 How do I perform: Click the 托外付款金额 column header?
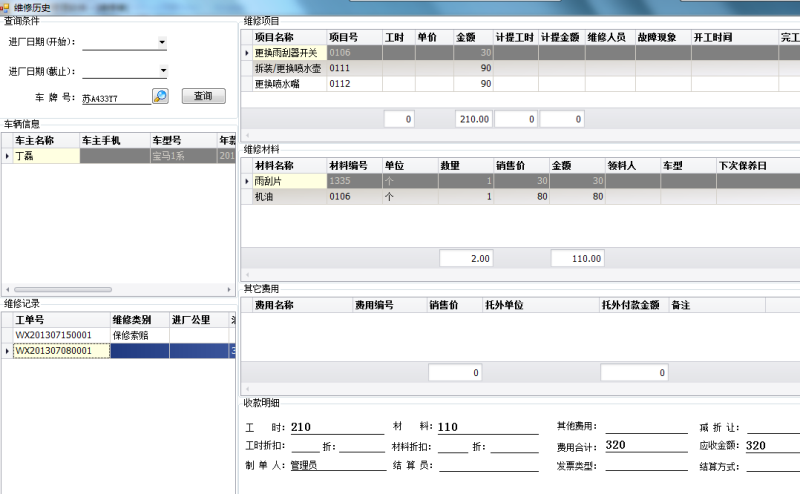coord(635,305)
